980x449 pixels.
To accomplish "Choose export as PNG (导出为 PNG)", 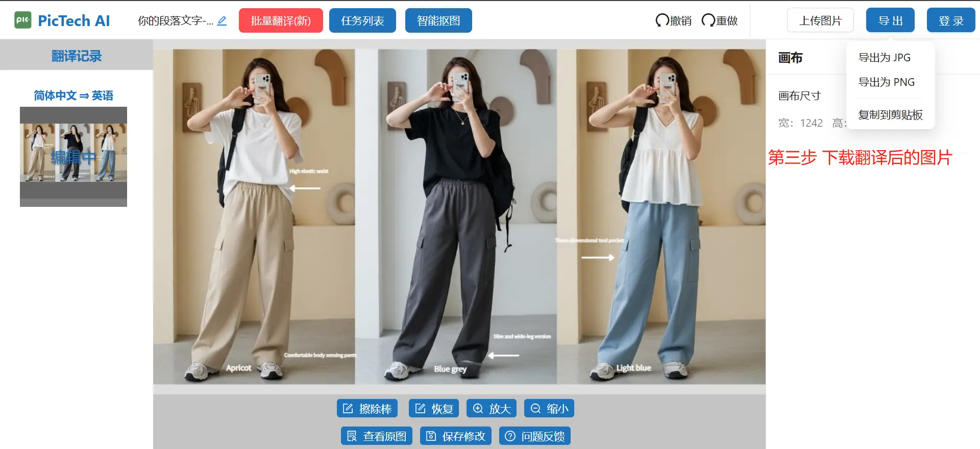I will (887, 82).
